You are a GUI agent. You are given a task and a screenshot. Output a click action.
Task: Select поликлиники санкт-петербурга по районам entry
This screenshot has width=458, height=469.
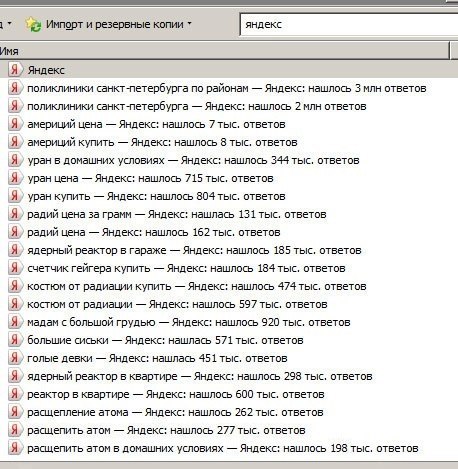(227, 88)
